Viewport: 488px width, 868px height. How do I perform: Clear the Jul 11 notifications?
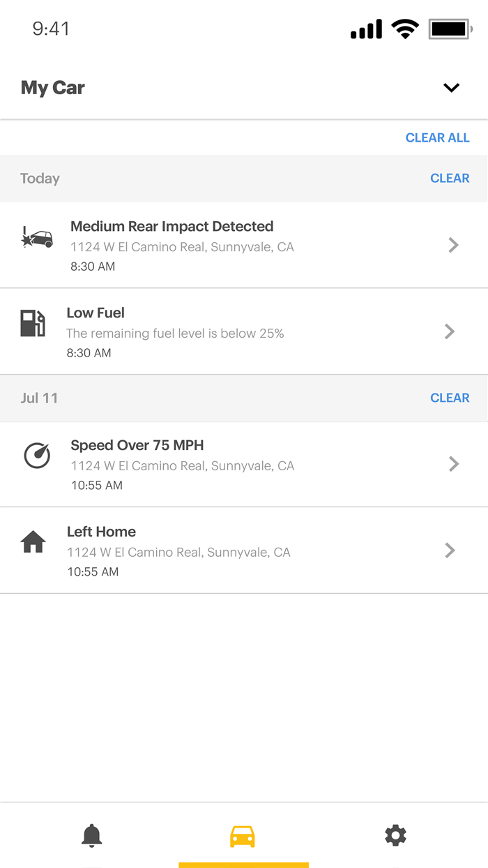click(450, 397)
